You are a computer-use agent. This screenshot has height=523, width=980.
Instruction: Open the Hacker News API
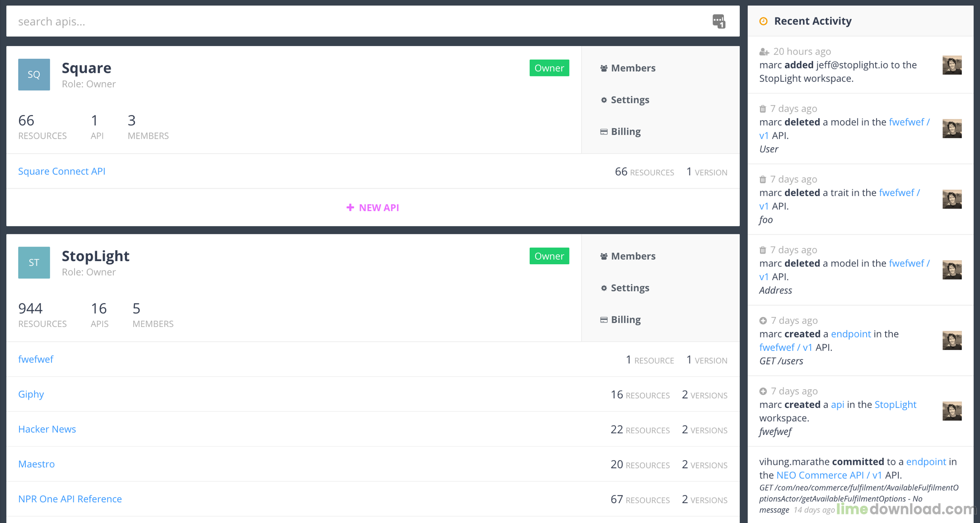point(47,429)
